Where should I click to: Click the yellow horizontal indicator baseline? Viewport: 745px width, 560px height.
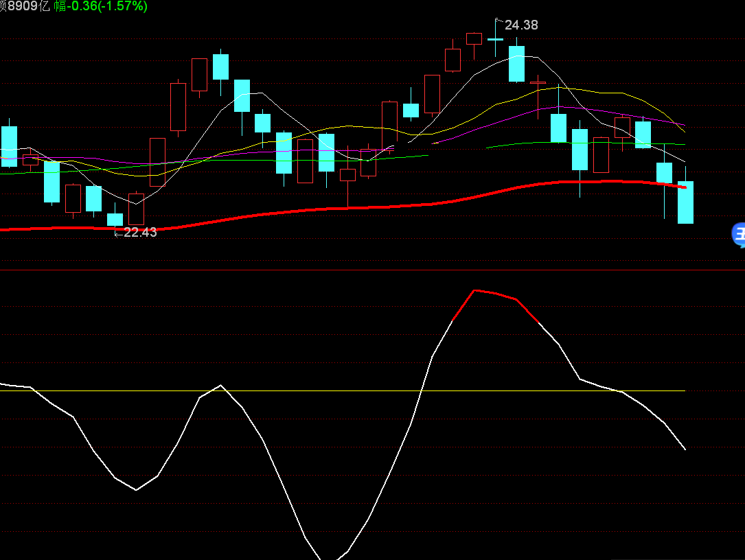pos(342,391)
